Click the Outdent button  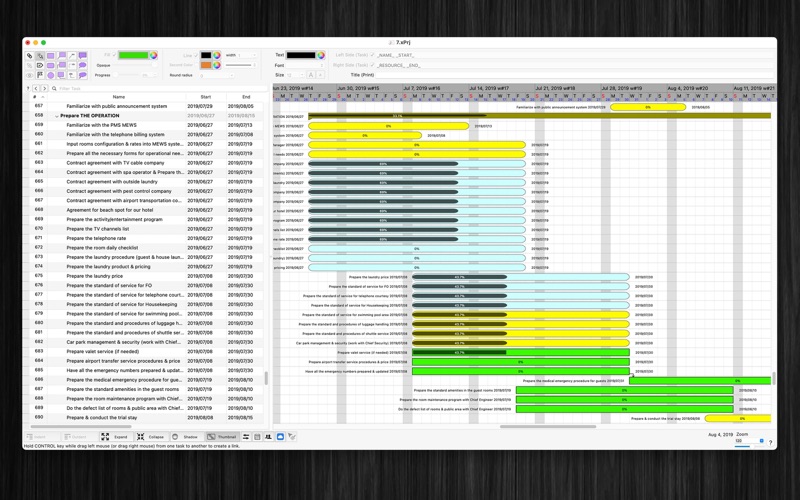point(78,437)
